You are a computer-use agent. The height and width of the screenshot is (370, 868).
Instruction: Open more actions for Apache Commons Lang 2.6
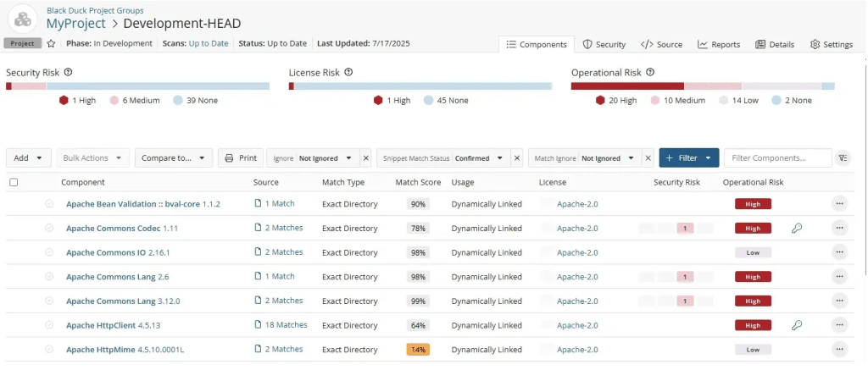[839, 277]
